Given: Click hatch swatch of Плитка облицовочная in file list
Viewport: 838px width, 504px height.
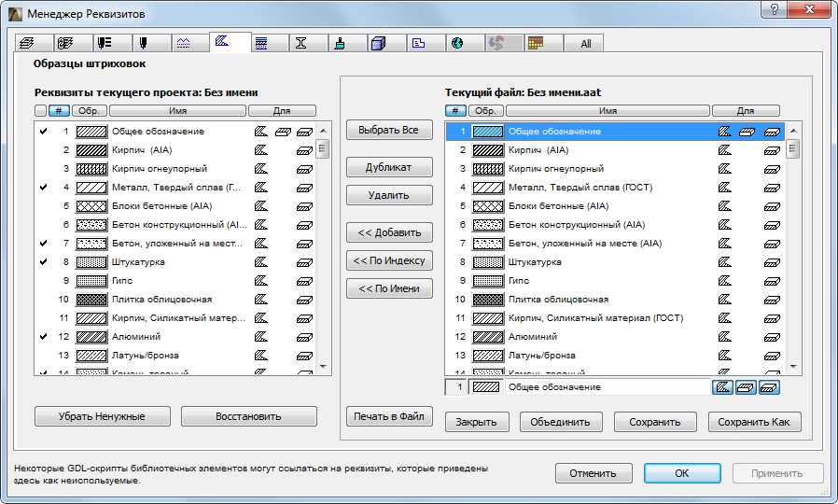Looking at the screenshot, I should coord(487,300).
